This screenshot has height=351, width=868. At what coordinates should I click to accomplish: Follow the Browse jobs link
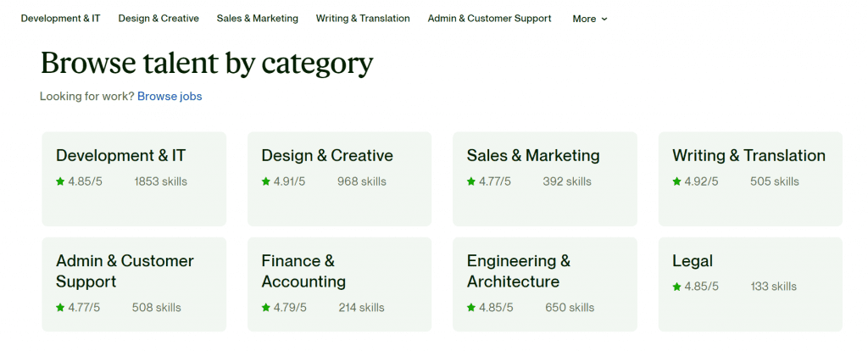pos(170,97)
